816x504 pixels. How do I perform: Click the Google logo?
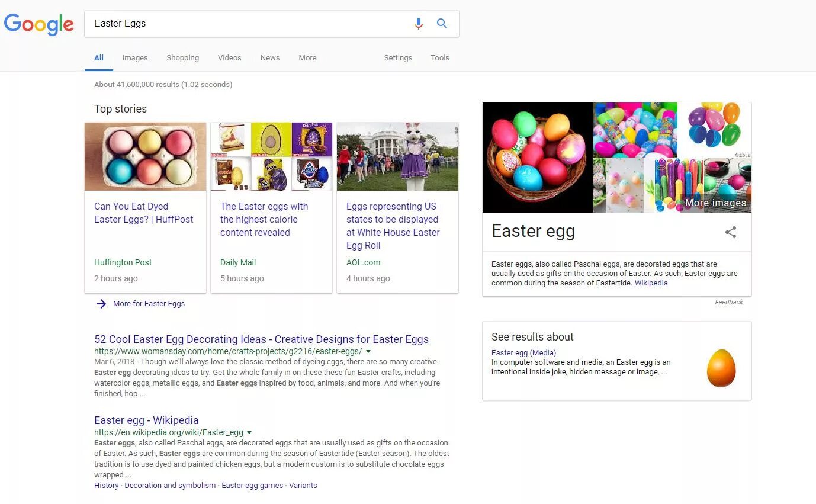pos(39,25)
